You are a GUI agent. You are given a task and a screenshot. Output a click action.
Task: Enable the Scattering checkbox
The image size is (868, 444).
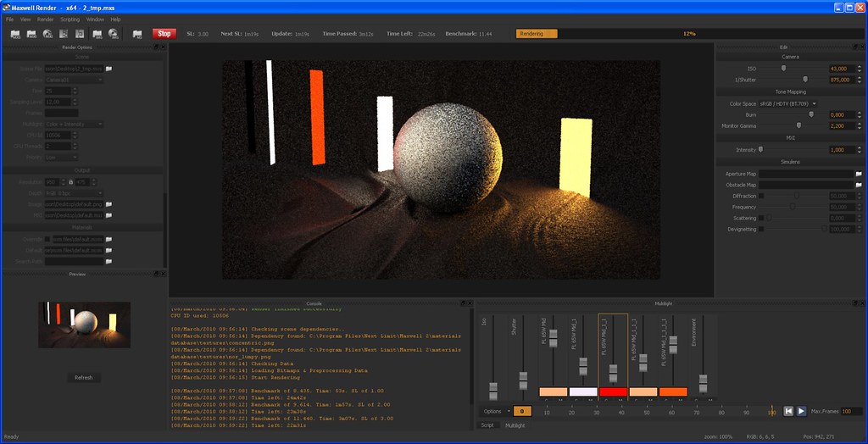pyautogui.click(x=762, y=218)
